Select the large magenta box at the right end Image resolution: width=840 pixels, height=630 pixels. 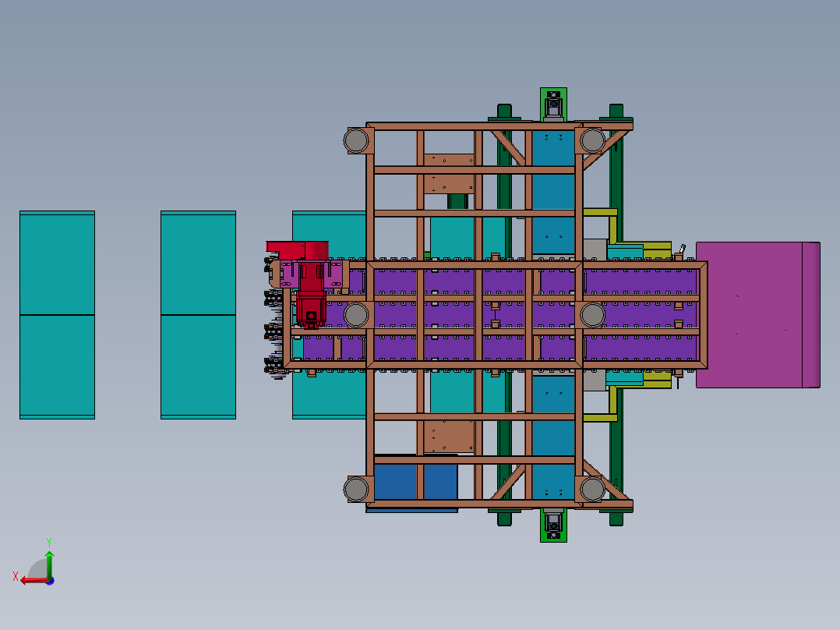click(x=757, y=315)
